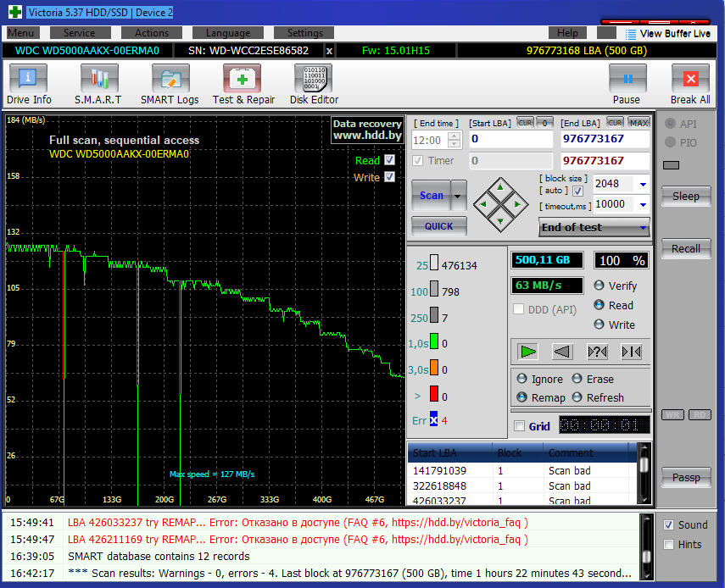Switch to Test & Repair
Image resolution: width=725 pixels, height=588 pixels.
click(243, 85)
